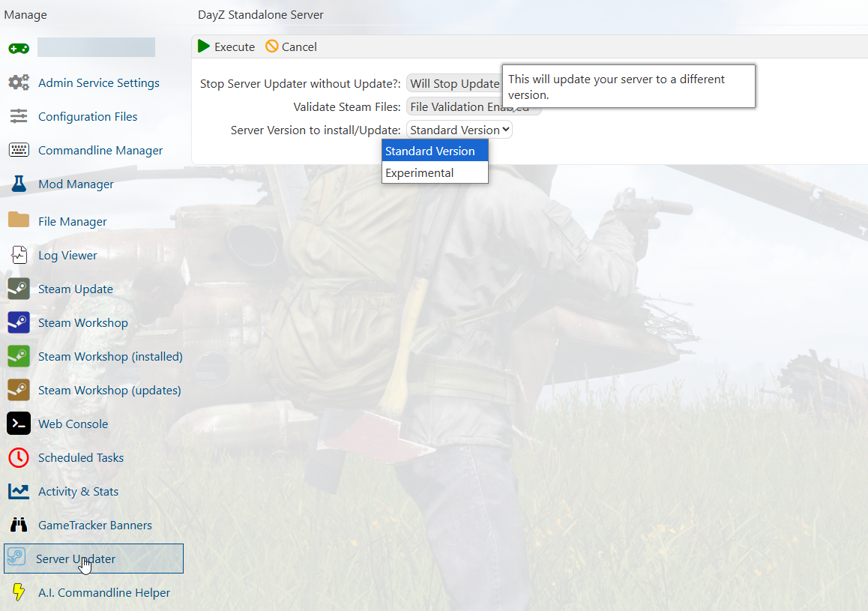This screenshot has height=611, width=868.
Task: Click the Steam Workshop (updates) brown icon
Action: pos(19,390)
